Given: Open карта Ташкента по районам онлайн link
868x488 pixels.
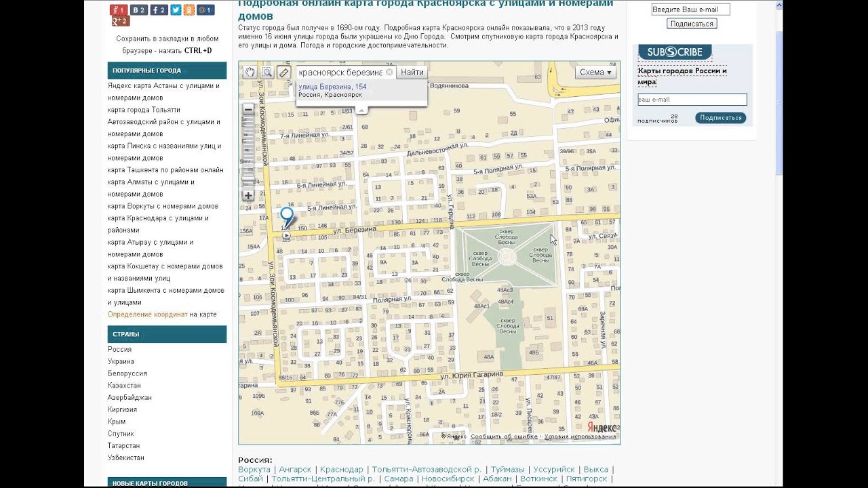Looking at the screenshot, I should click(x=165, y=170).
